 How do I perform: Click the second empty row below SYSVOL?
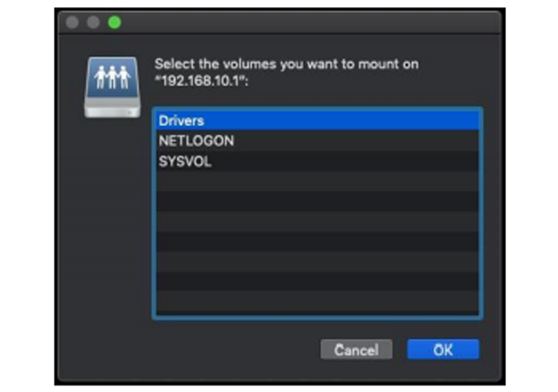(x=316, y=204)
